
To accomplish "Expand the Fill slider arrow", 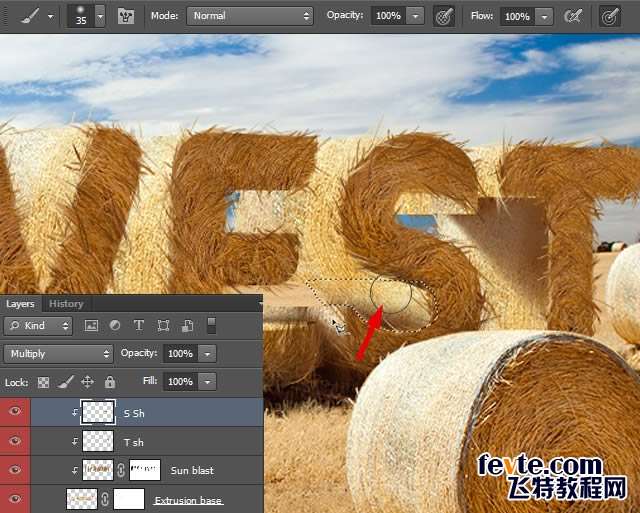I will (x=207, y=382).
